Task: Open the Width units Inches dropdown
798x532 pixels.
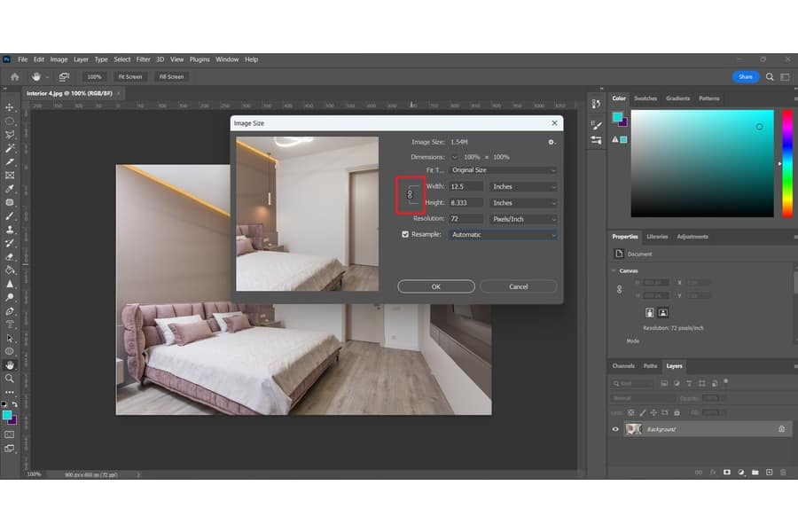Action: click(x=525, y=187)
